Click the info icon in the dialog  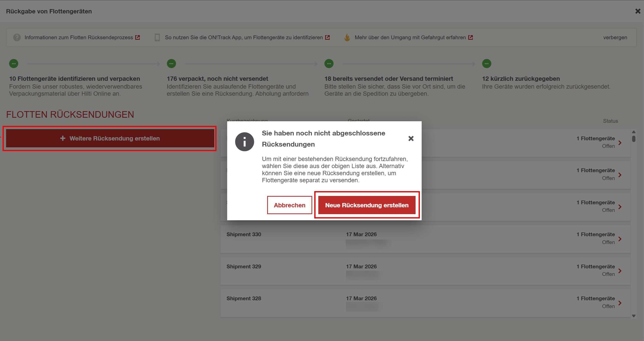244,142
